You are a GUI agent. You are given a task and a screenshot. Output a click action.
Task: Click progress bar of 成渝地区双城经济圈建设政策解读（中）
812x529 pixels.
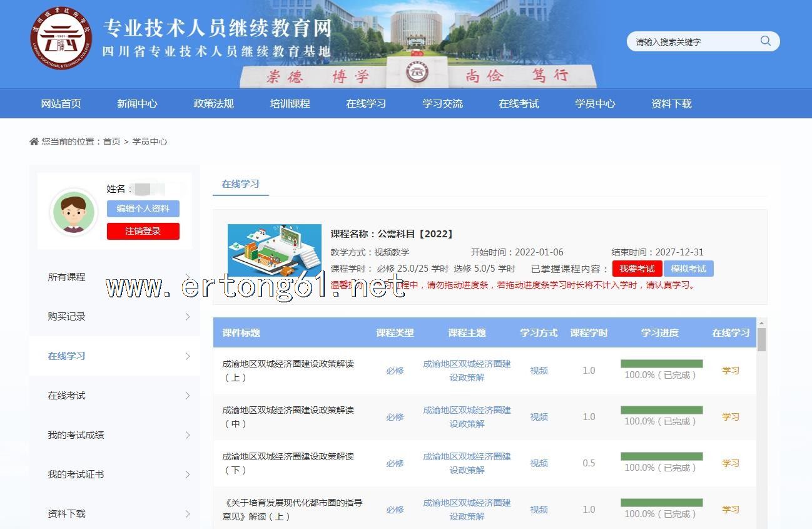661,410
